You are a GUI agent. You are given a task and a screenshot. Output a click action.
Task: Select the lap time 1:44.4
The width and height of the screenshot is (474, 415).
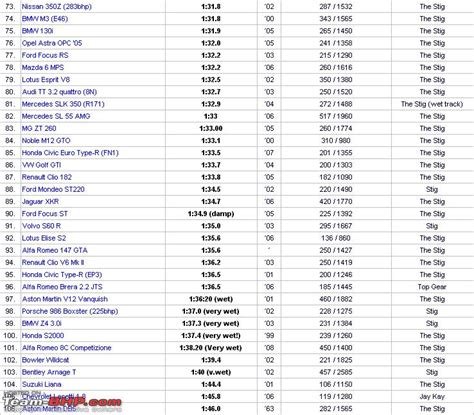211,384
